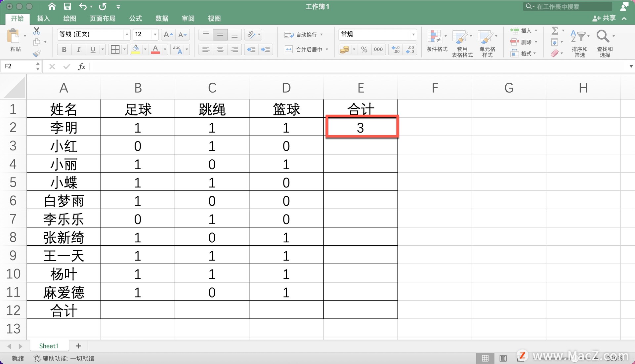The width and height of the screenshot is (635, 364).
Task: Save the workbook with the floppy icon
Action: pos(67,6)
